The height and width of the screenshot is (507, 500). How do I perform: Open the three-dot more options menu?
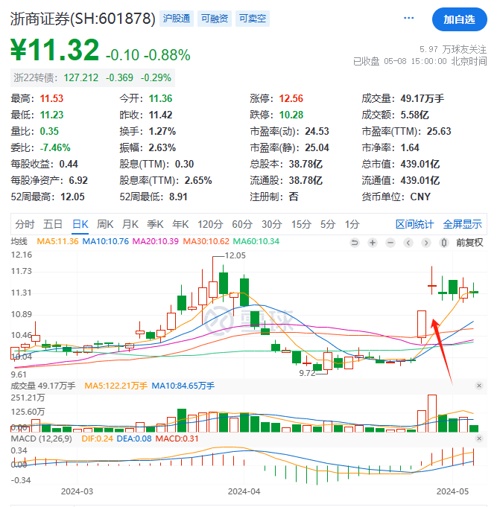coord(409,18)
